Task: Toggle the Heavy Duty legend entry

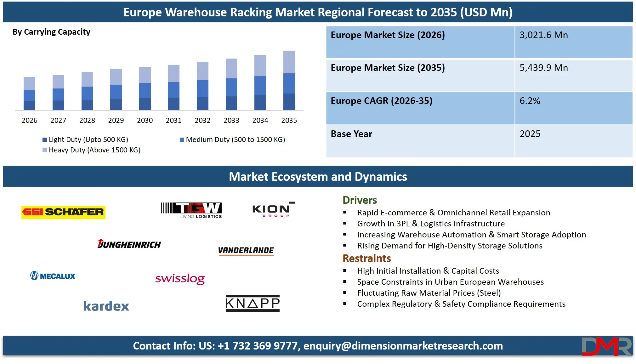Action: click(x=94, y=150)
